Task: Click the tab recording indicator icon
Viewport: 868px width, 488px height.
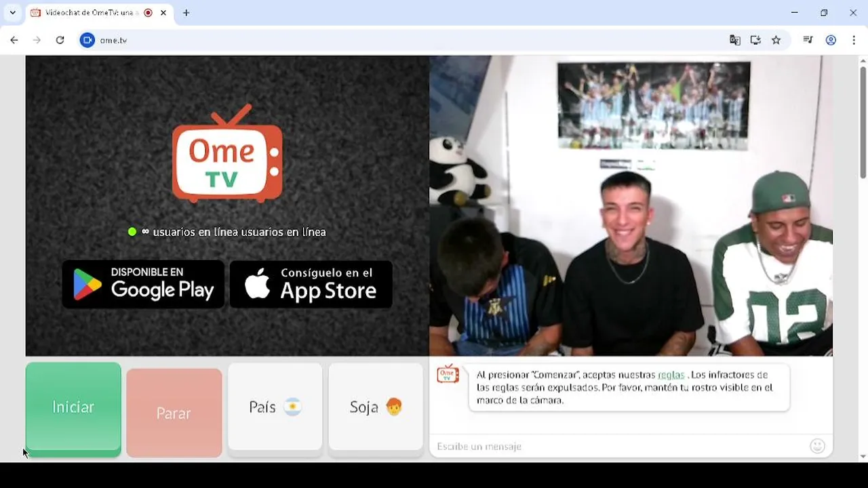Action: click(148, 13)
